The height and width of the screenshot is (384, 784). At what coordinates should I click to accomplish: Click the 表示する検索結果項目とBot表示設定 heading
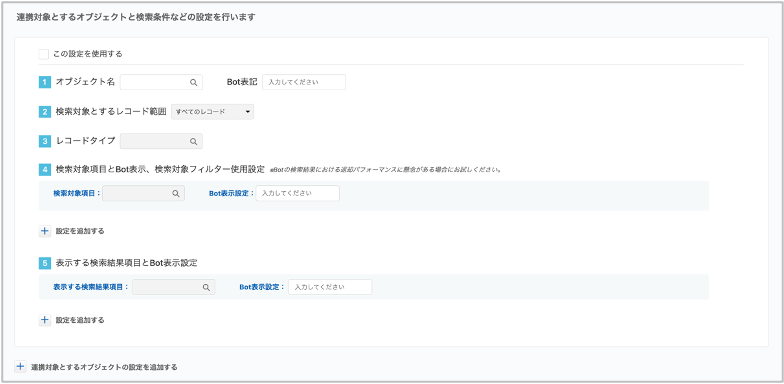pyautogui.click(x=126, y=263)
